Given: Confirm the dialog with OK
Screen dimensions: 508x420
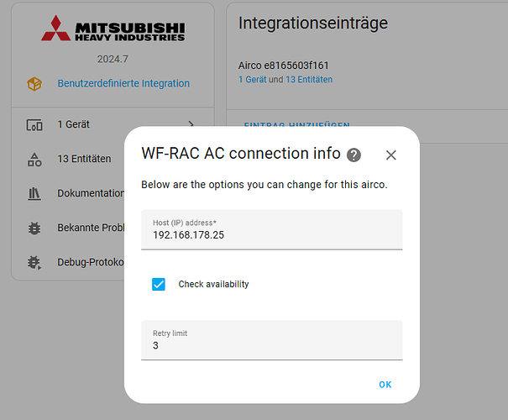Looking at the screenshot, I should 385,385.
